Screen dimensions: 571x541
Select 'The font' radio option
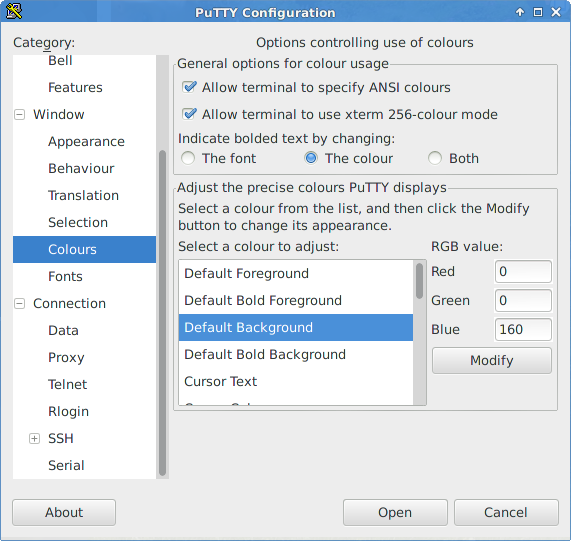tap(188, 158)
